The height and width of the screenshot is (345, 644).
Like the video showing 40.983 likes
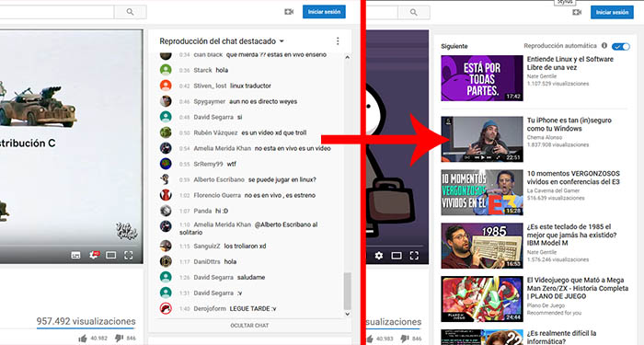pos(369,339)
